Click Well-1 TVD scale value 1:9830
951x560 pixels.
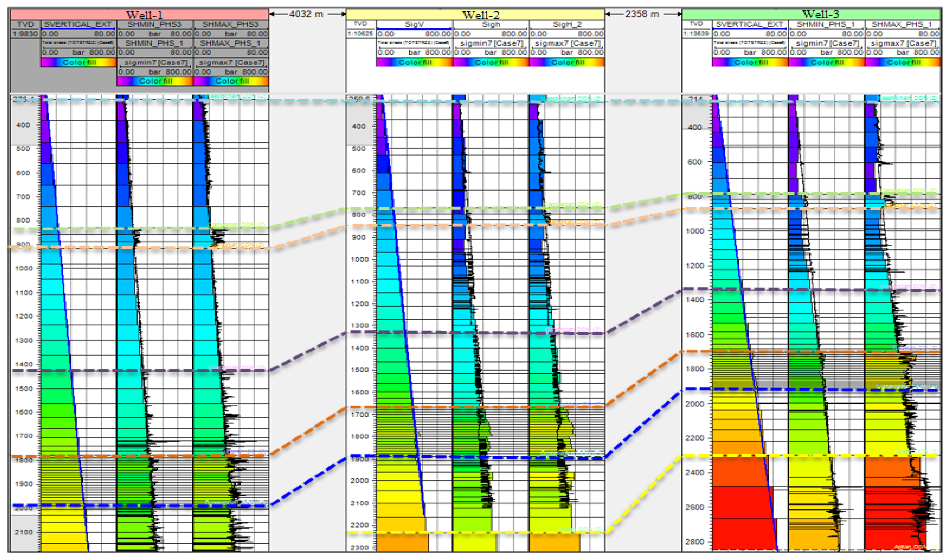(25, 34)
